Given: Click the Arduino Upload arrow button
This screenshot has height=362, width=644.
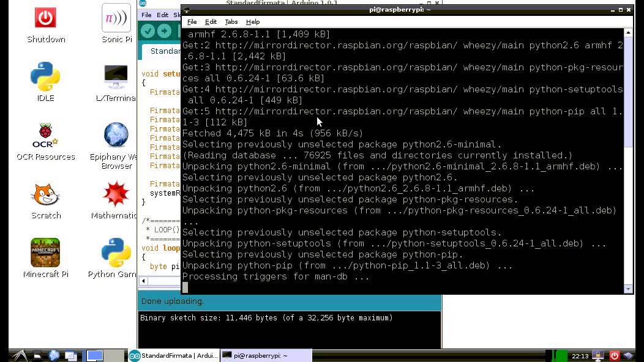Looking at the screenshot, I should coord(164,31).
